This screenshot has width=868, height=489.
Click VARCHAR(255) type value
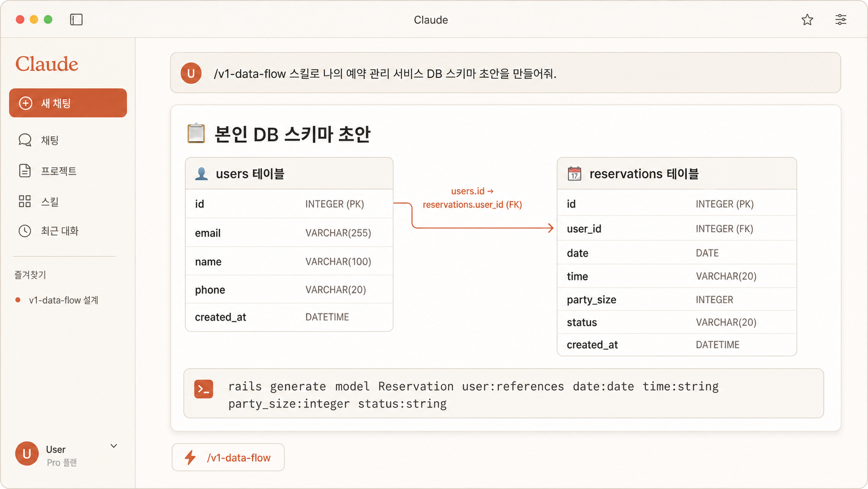click(338, 233)
